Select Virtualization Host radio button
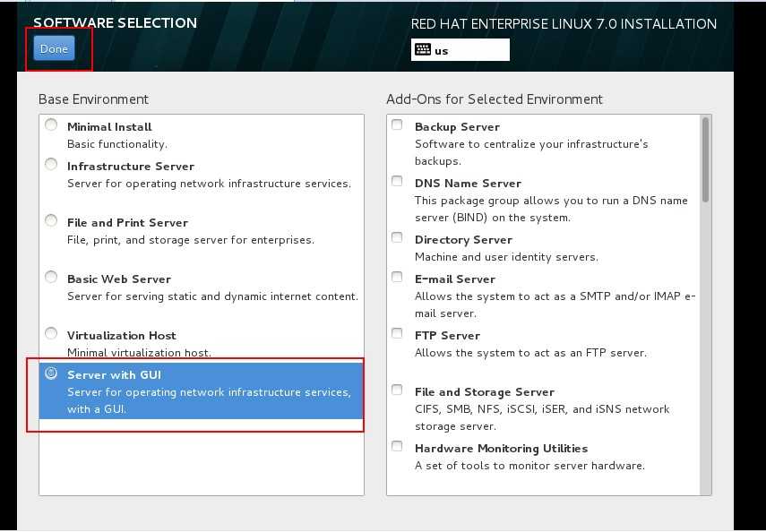The image size is (766, 532). pos(51,334)
